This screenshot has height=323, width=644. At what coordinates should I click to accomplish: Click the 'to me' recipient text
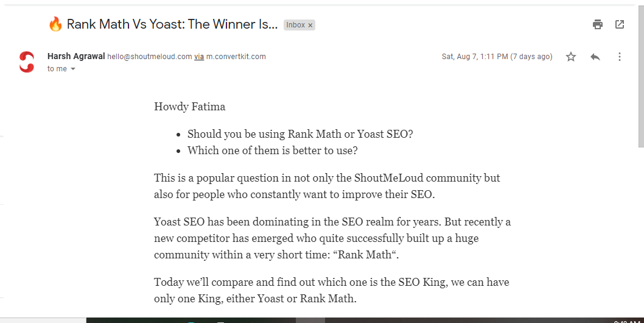[57, 69]
